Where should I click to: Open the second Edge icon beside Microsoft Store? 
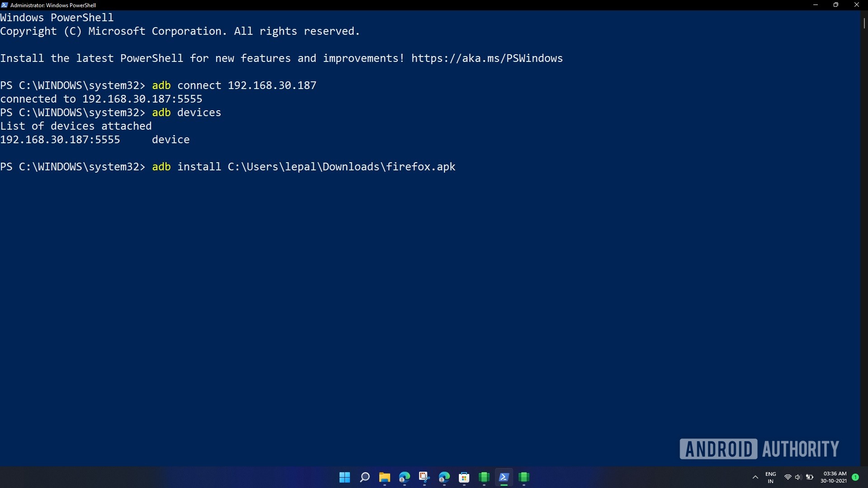[x=444, y=477]
